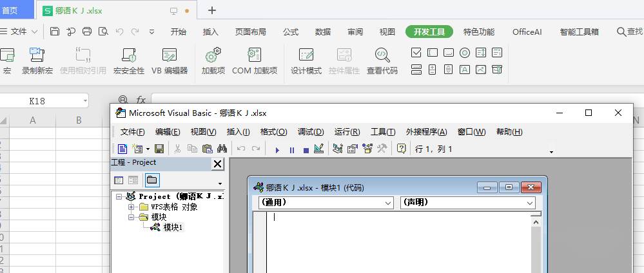Open the 调试(D) menu
The image size is (644, 273).
tap(311, 132)
